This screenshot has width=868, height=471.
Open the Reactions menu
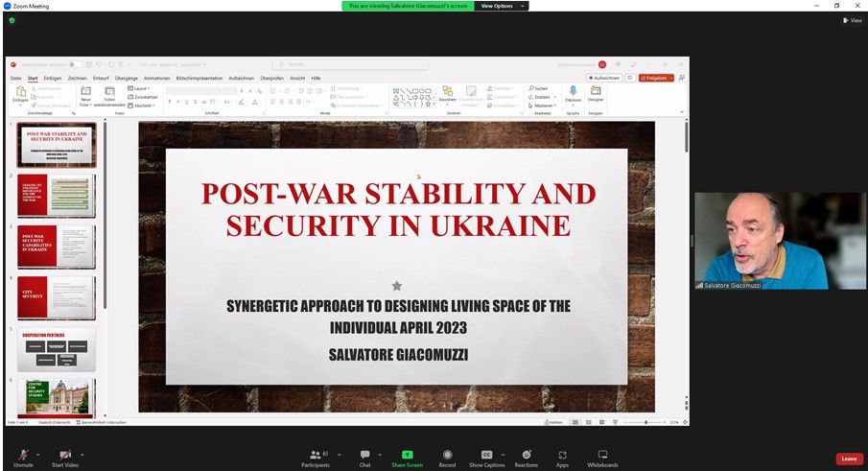point(526,455)
